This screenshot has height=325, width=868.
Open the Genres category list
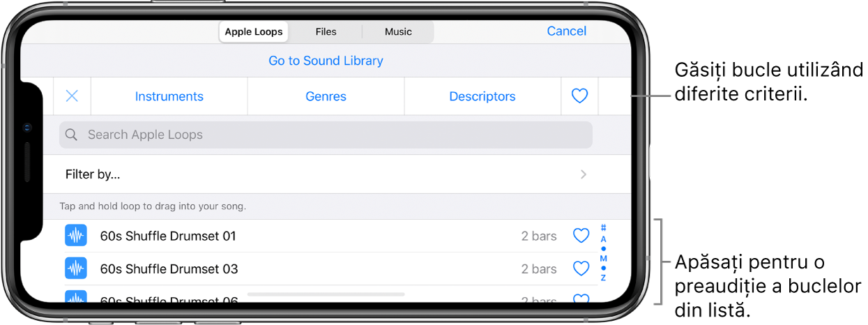click(x=326, y=96)
